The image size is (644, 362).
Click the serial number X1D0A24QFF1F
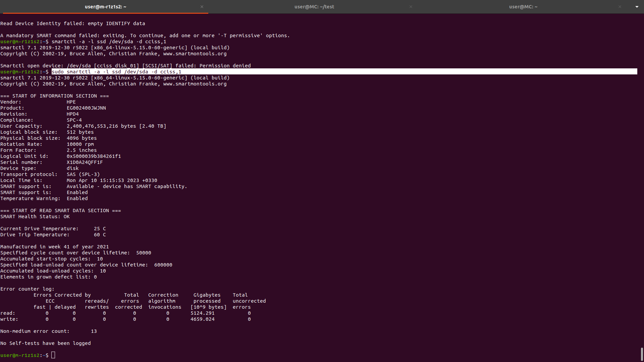85,162
